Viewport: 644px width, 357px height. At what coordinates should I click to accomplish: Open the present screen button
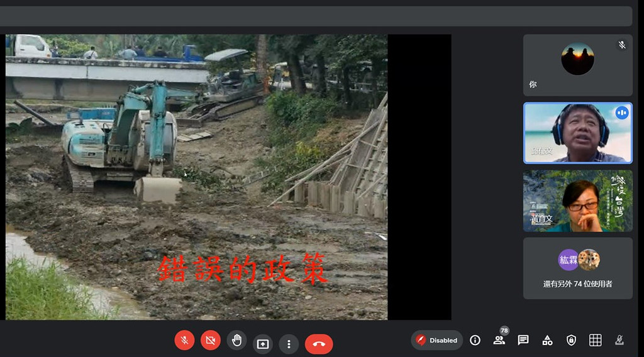(x=263, y=344)
